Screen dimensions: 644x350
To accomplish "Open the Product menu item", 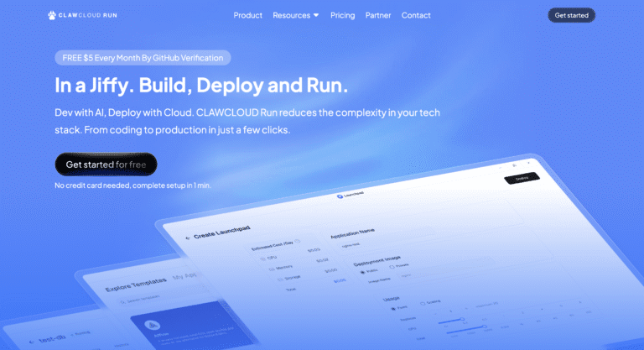I will pyautogui.click(x=247, y=15).
